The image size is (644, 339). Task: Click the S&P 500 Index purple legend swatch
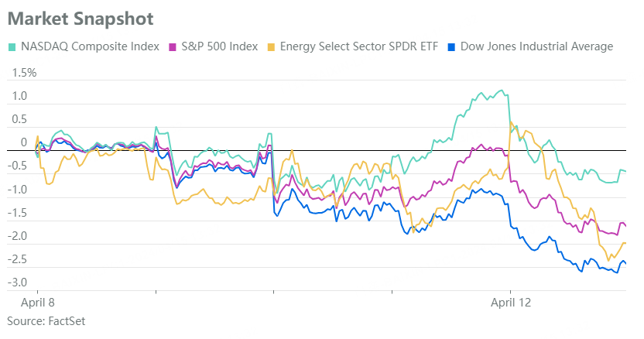(x=173, y=46)
